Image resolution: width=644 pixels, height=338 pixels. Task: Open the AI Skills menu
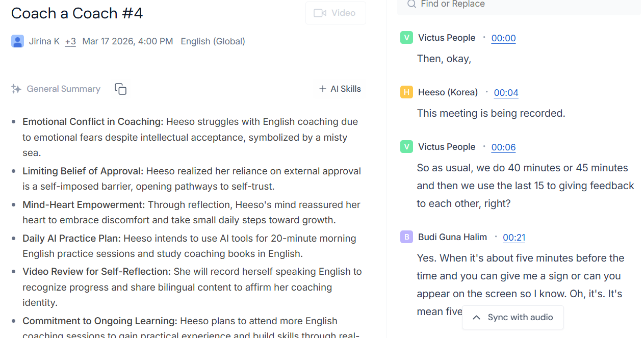coord(340,89)
